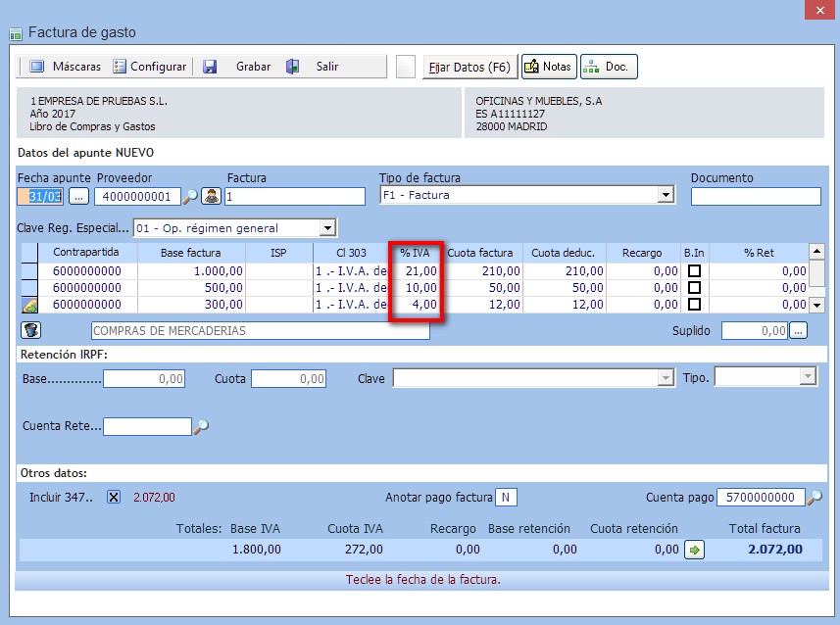
Task: Click the first row selector of the grid
Action: [29, 271]
